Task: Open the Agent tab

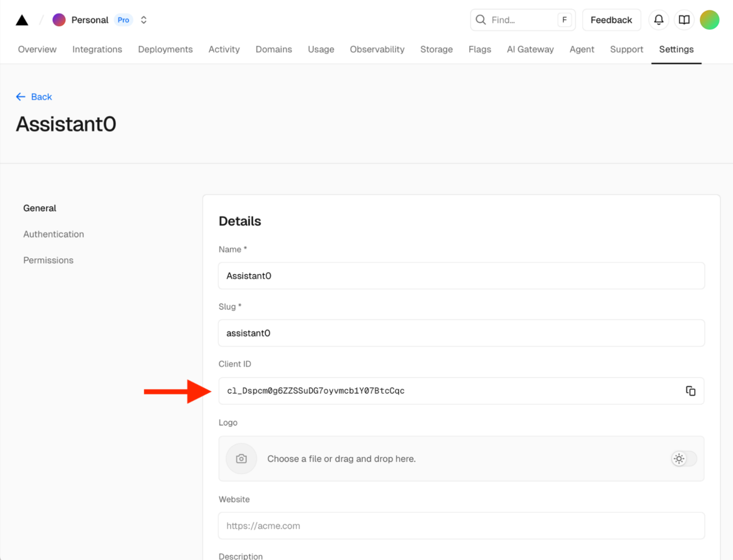Action: (x=582, y=50)
